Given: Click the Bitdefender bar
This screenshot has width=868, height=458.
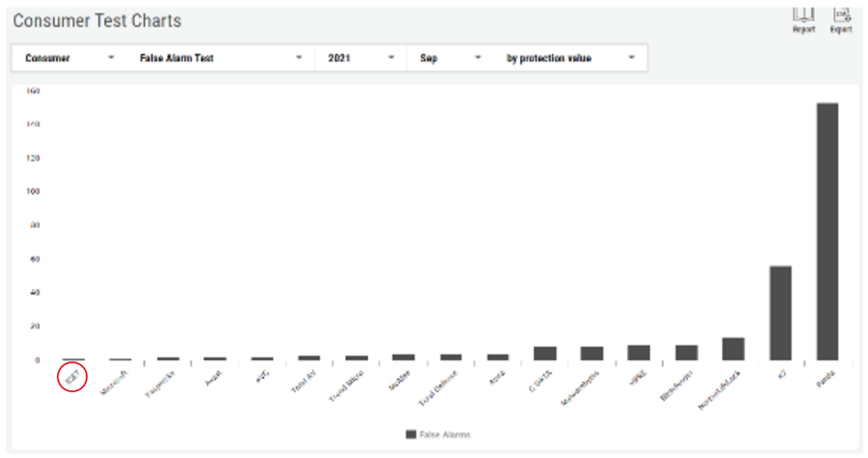Looking at the screenshot, I should [687, 353].
